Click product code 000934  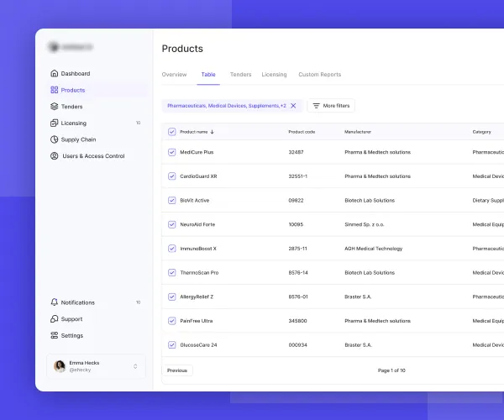297,345
